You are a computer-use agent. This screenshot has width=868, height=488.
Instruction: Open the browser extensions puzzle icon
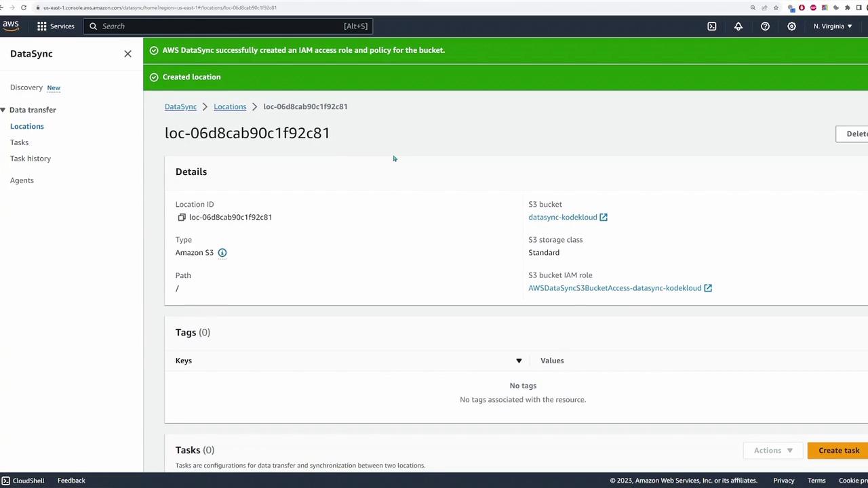(x=847, y=7)
